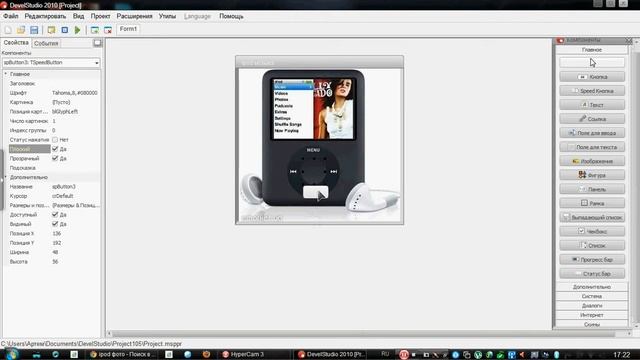Select the Прогресс бар component
Image resolution: width=640 pixels, height=360 pixels.
[x=592, y=259]
